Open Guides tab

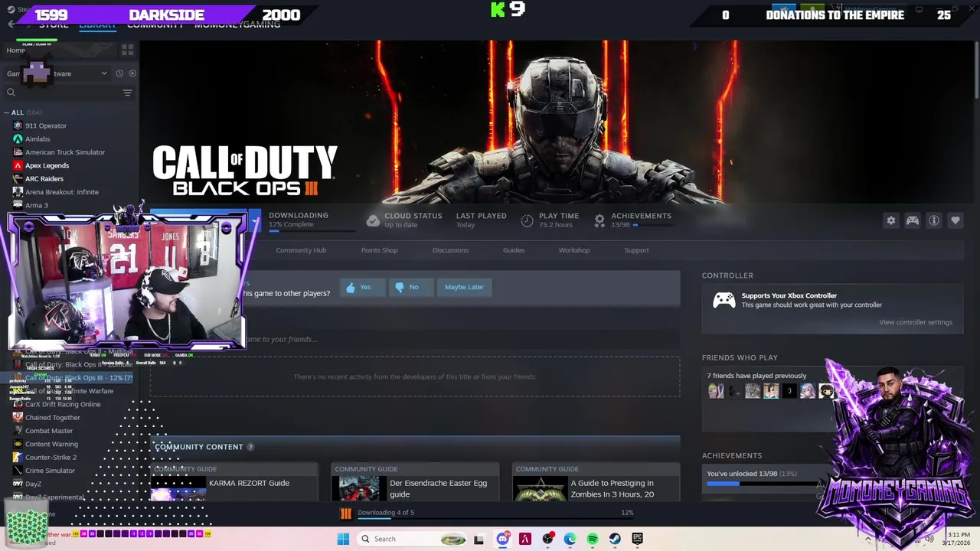click(514, 250)
